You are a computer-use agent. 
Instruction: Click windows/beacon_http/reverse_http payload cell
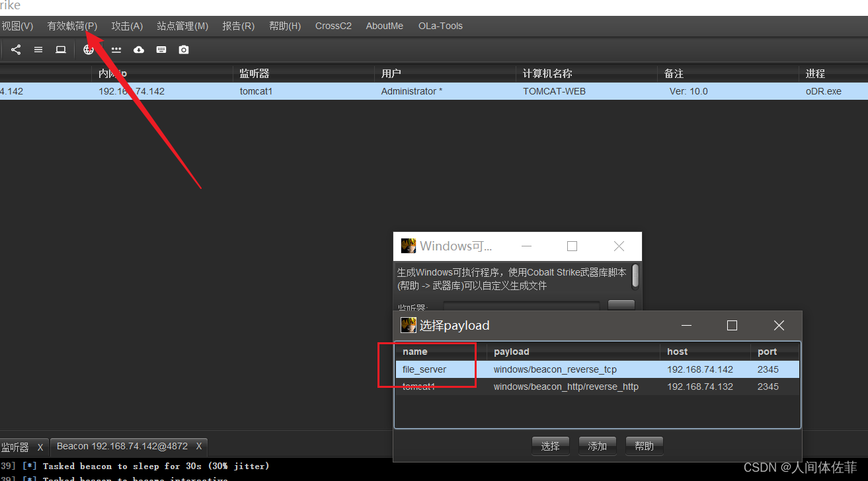tap(566, 387)
